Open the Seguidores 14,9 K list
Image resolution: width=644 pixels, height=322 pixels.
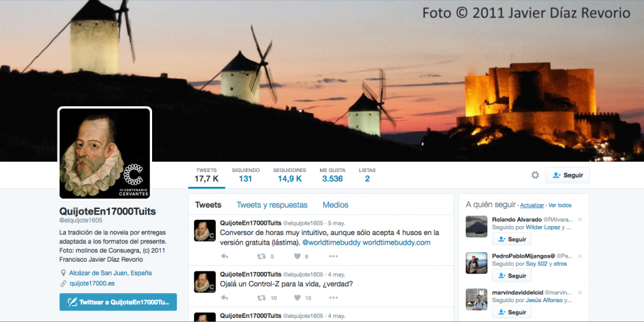pos(290,175)
